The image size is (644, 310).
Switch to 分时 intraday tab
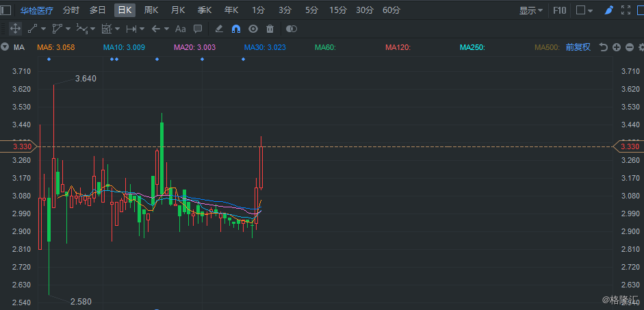click(71, 10)
